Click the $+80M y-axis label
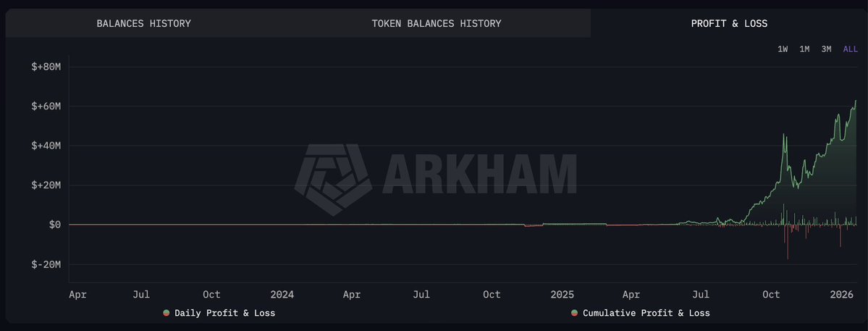This screenshot has width=868, height=331. click(45, 67)
